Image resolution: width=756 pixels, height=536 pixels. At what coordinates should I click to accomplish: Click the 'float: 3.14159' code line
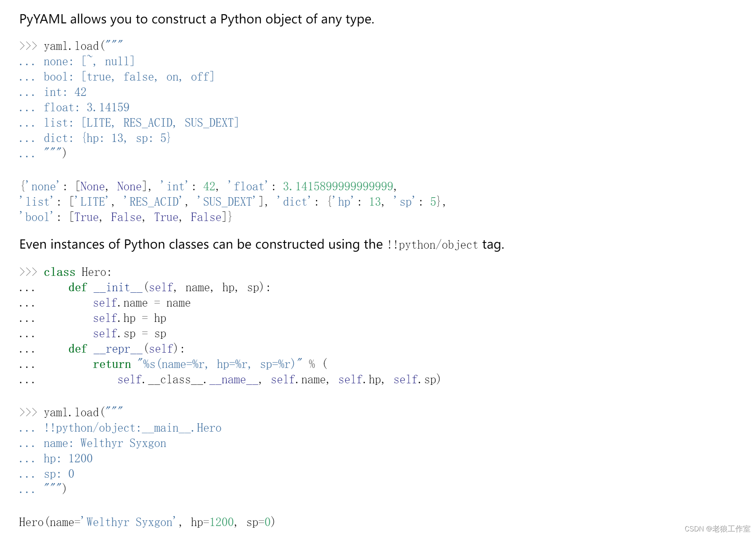86,107
